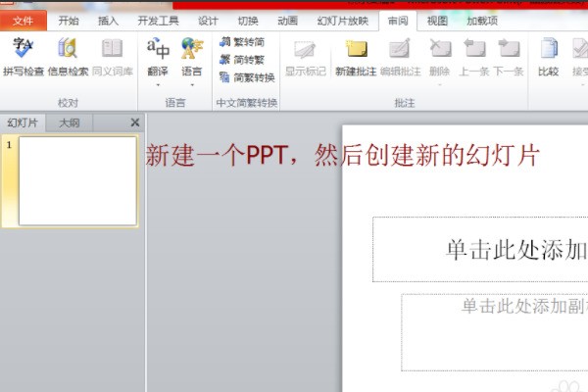588x392 pixels.
Task: Switch to the 切换 ribbon tab
Action: [x=248, y=21]
